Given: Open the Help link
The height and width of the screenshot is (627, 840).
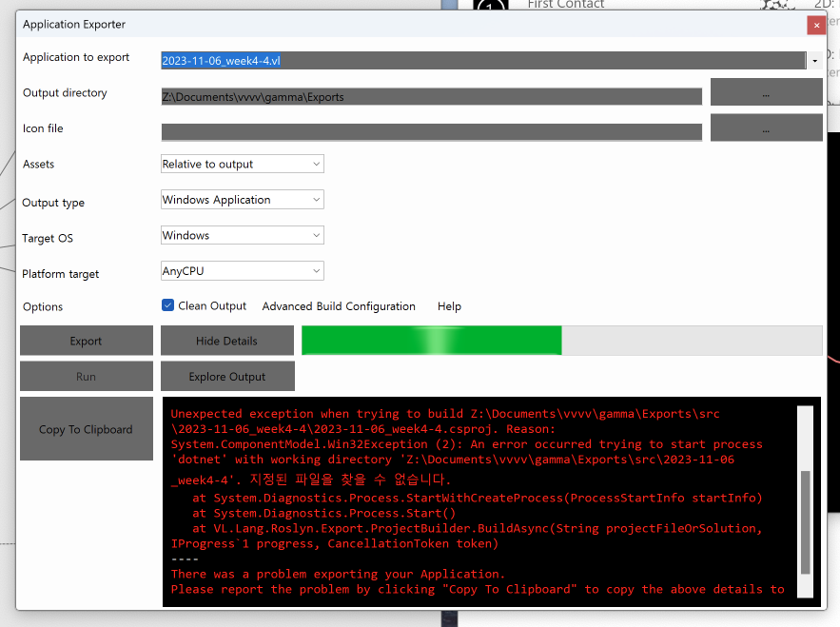Looking at the screenshot, I should click(449, 306).
